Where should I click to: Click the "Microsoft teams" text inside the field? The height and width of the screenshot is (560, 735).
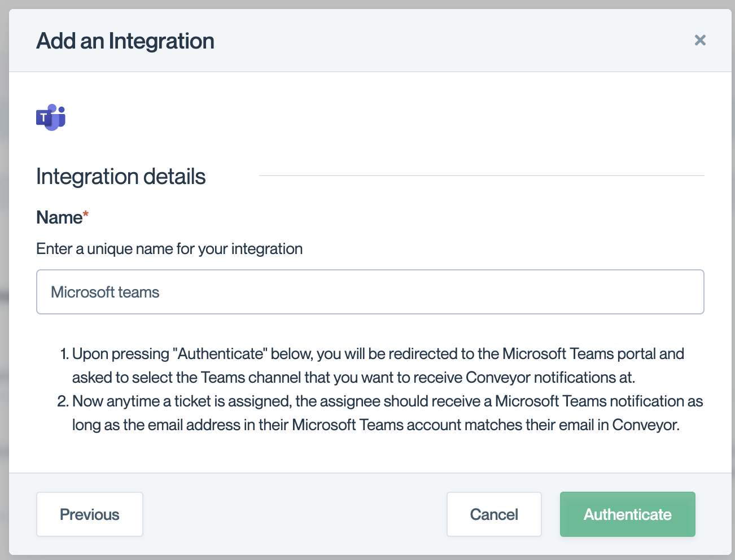[x=105, y=292]
